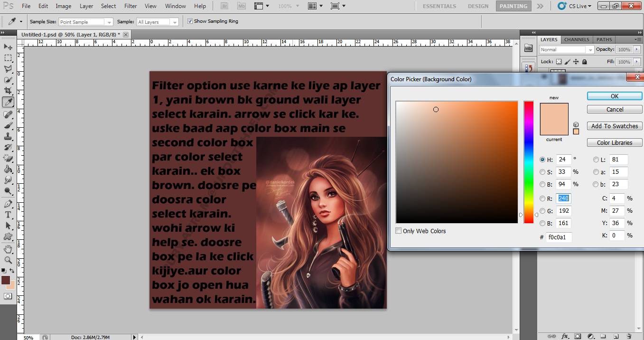Select the Hand tool

point(8,249)
